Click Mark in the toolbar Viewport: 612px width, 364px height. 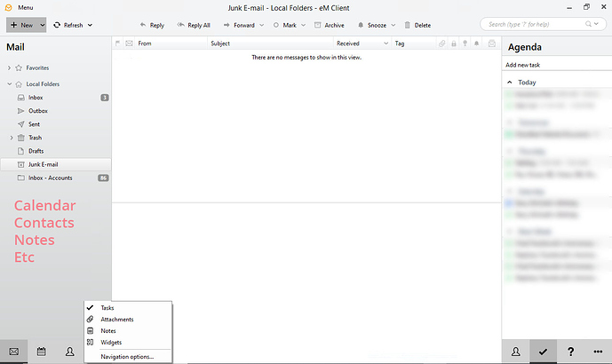[x=284, y=25]
